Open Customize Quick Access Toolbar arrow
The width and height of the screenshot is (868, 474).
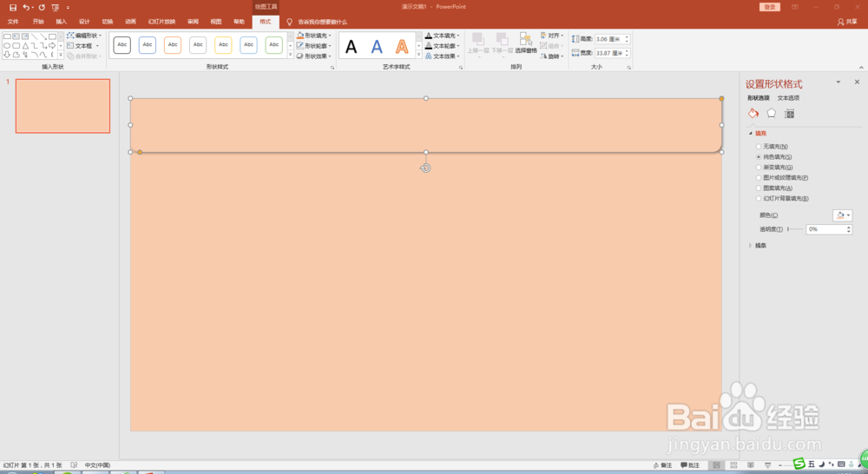point(68,8)
